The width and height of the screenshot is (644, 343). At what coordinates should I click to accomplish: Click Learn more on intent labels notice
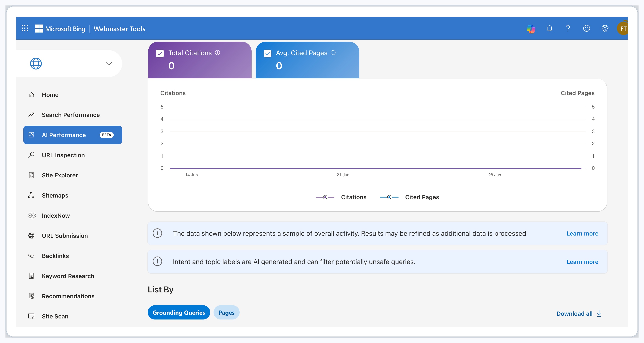(582, 262)
